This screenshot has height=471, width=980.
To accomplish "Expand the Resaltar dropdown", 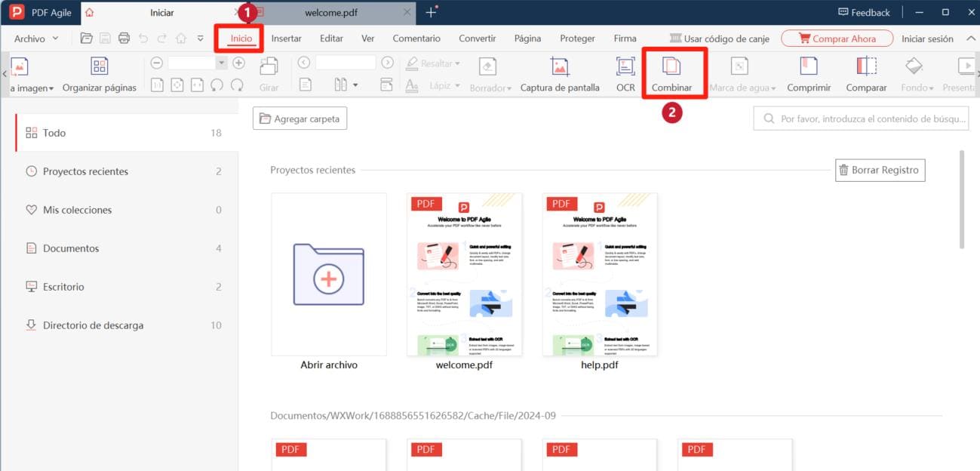I will pos(457,64).
